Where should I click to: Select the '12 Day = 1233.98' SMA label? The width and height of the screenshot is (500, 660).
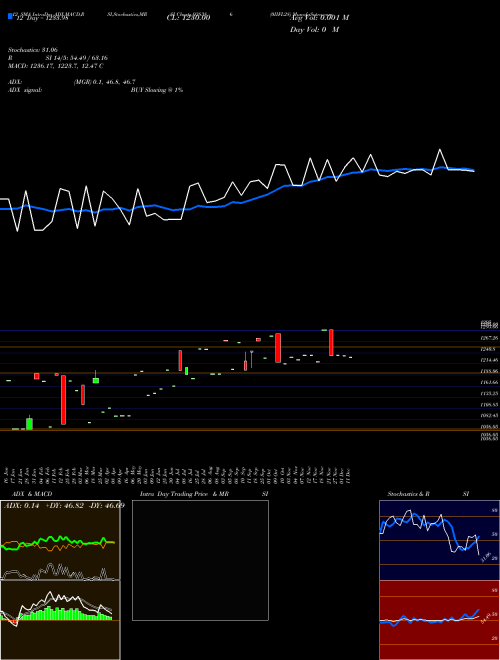42,18
